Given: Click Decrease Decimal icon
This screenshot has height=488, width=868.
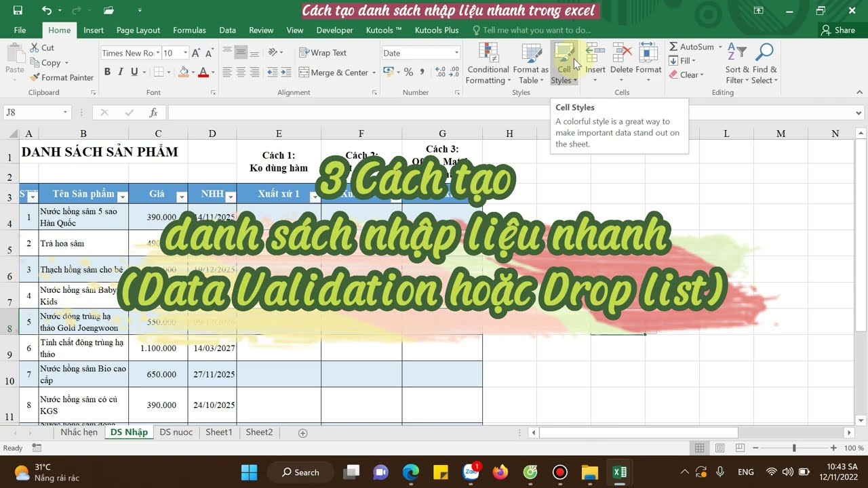Looking at the screenshot, I should tap(454, 72).
